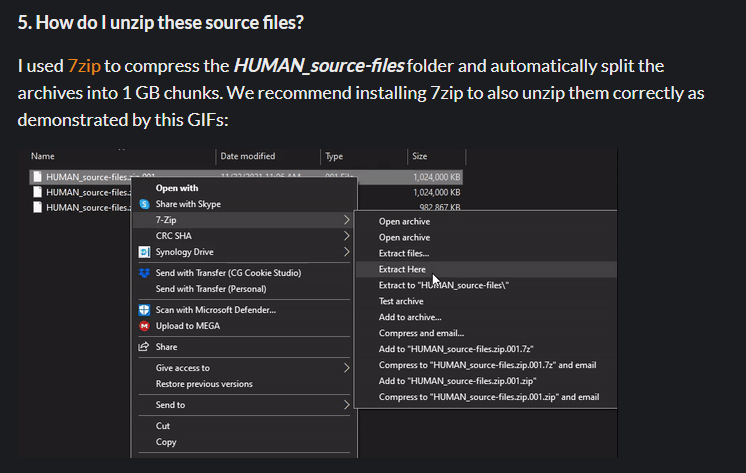Choose Open with in context menu
746x473 pixels.
click(177, 188)
